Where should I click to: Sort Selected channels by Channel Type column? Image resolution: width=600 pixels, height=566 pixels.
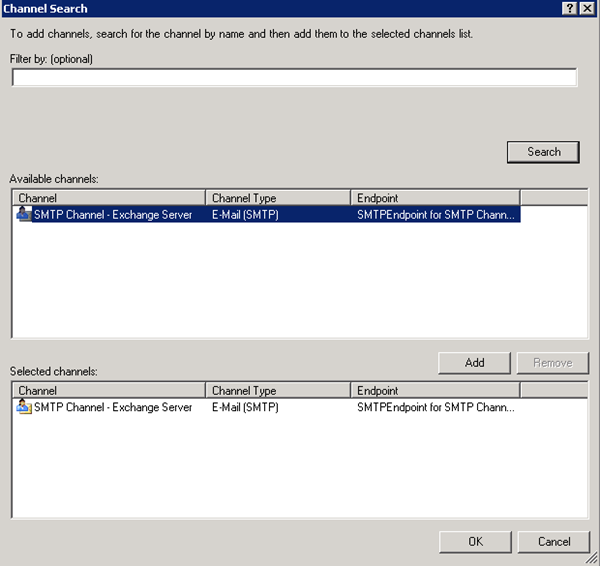(278, 390)
